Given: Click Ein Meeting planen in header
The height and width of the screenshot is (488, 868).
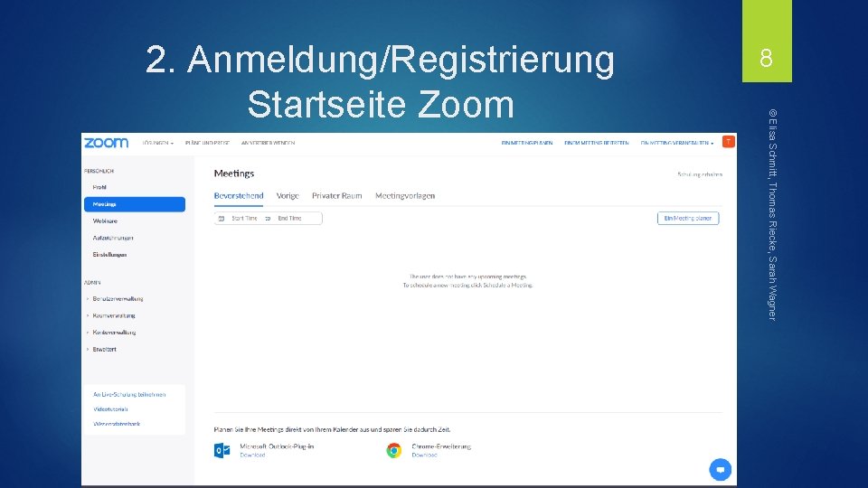Looking at the screenshot, I should point(527,143).
